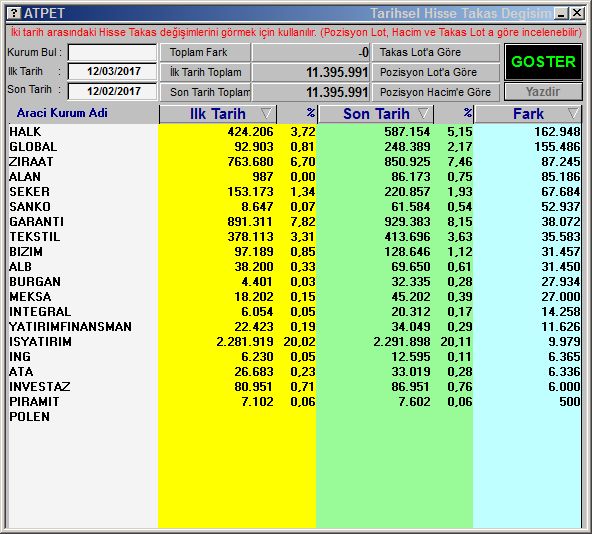Sort by Ilk Tarih triangle arrow
This screenshot has width=592, height=534.
coord(266,113)
